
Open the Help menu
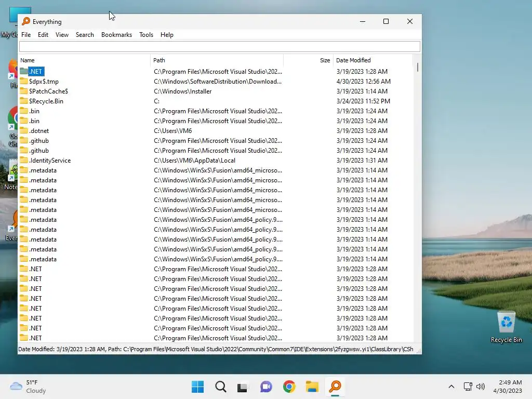pyautogui.click(x=167, y=35)
